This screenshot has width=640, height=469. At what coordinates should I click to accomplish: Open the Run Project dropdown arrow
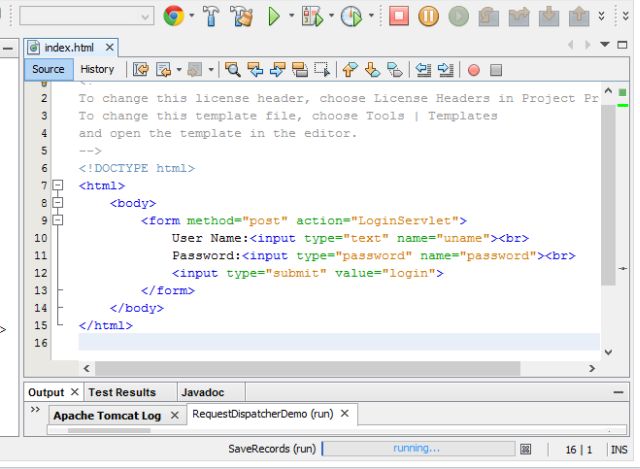[291, 16]
